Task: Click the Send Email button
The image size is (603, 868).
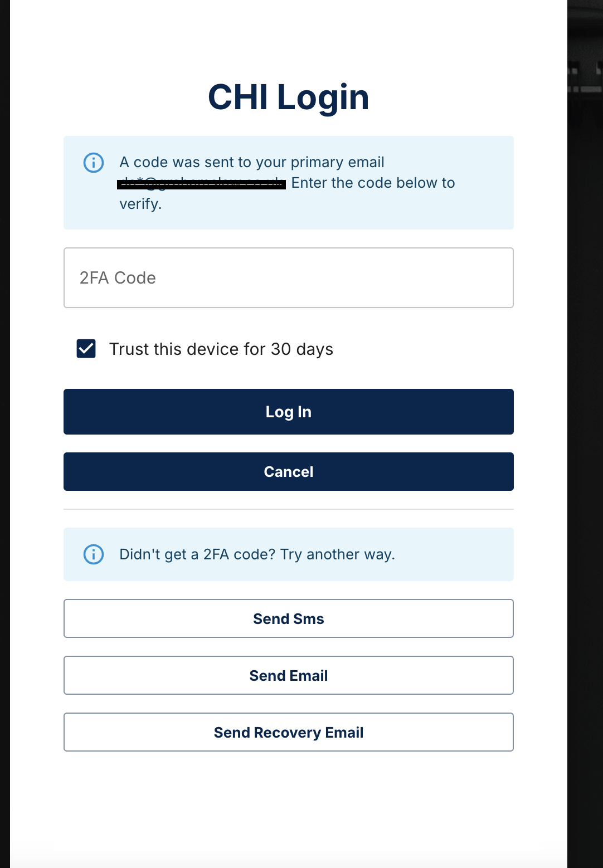Action: (289, 675)
